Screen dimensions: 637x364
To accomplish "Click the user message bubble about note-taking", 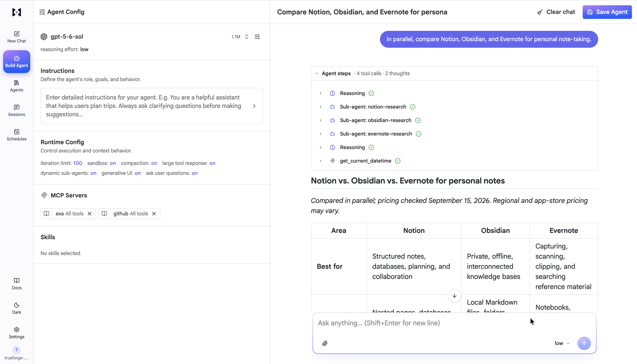I will pos(489,39).
